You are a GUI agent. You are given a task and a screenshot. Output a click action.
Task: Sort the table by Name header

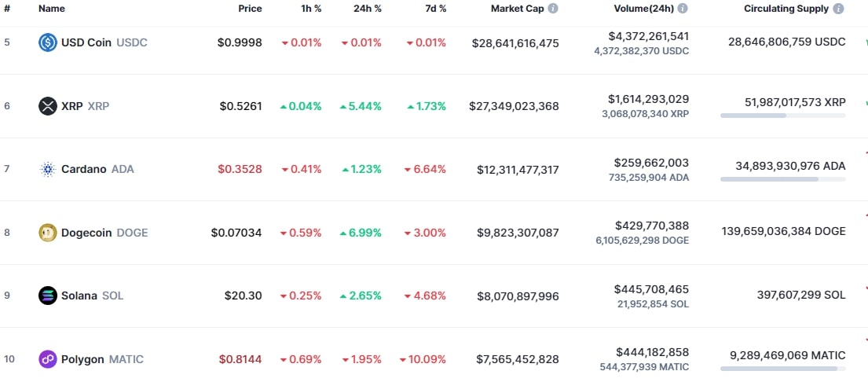click(52, 9)
